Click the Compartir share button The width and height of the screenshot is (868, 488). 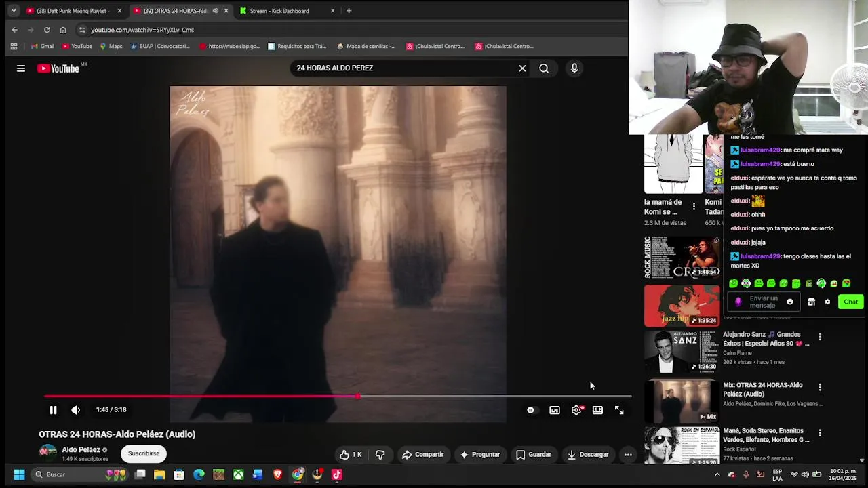click(422, 454)
